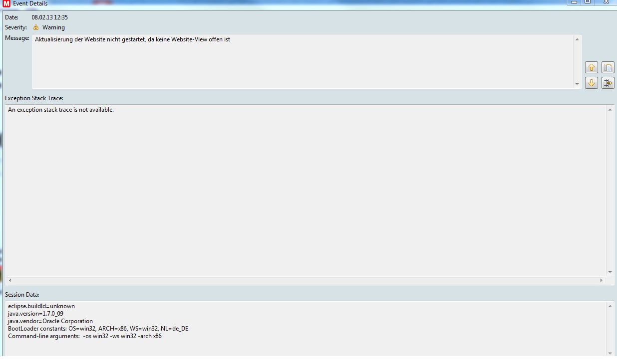Go to next event with down arrow

592,83
